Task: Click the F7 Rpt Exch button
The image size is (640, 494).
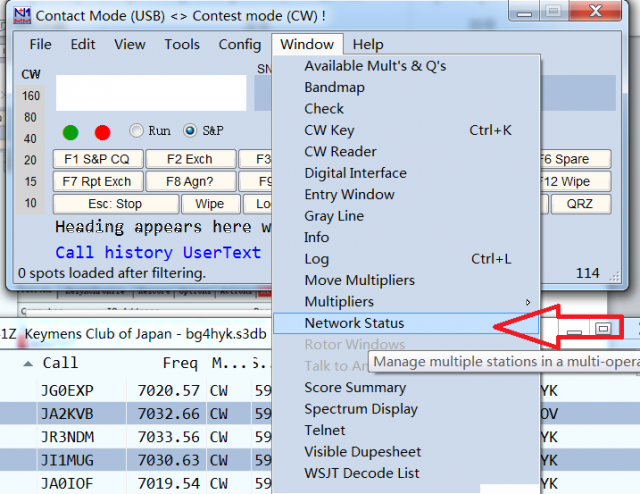Action: click(x=98, y=181)
